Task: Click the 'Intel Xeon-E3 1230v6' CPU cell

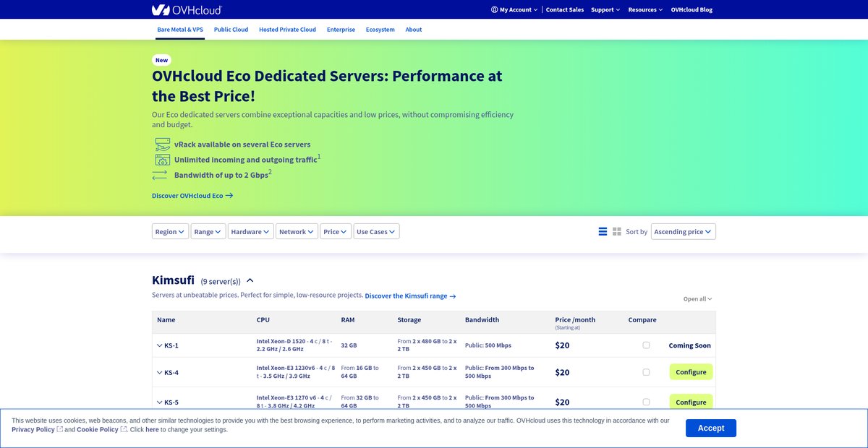Action: (x=296, y=372)
